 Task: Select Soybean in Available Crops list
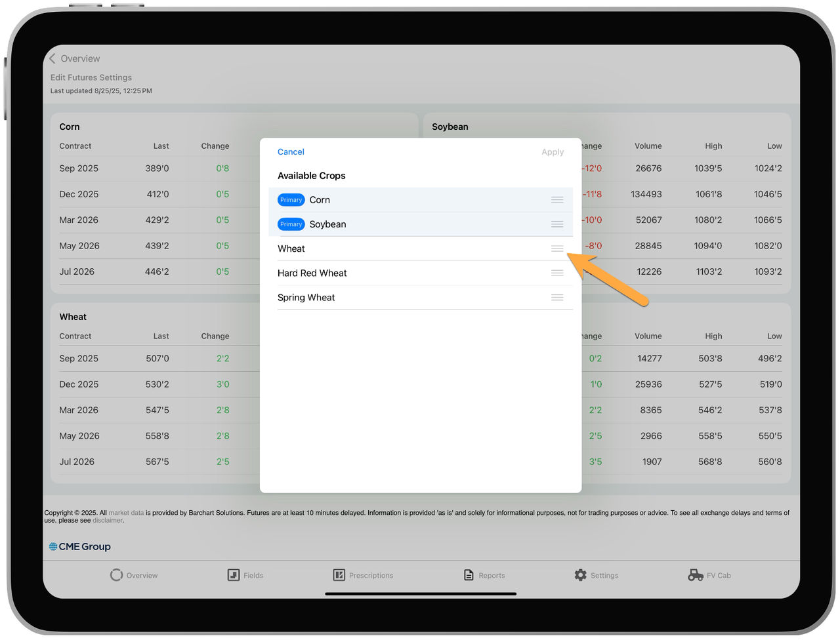(421, 224)
